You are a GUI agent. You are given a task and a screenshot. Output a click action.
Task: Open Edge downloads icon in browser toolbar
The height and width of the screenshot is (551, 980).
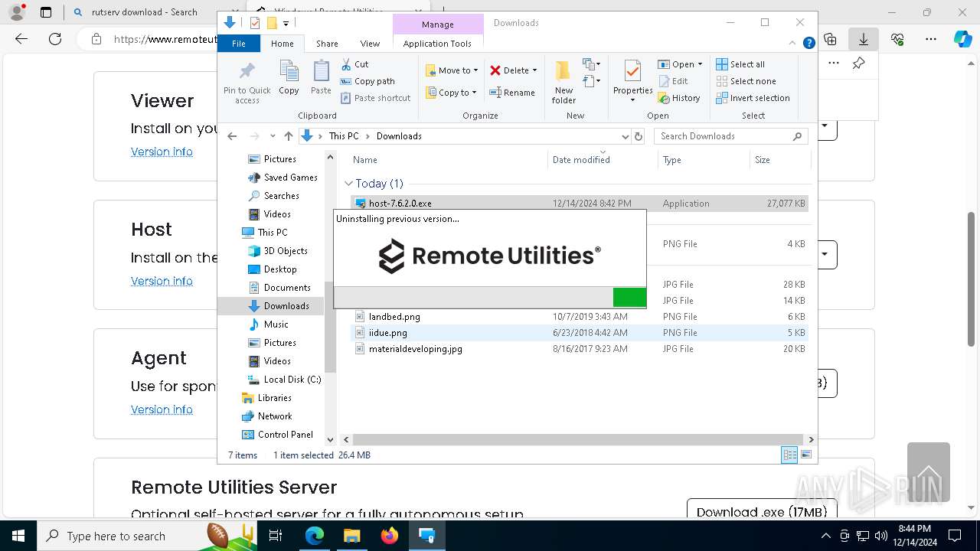coord(864,39)
